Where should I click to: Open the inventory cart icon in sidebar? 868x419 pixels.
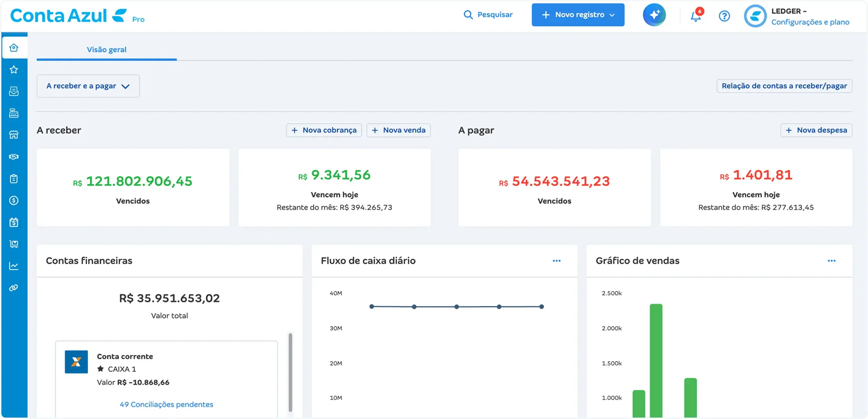point(14,244)
